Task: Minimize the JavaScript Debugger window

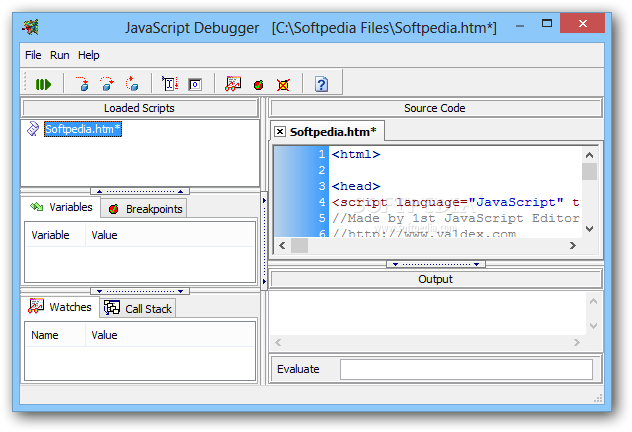Action: [x=520, y=24]
